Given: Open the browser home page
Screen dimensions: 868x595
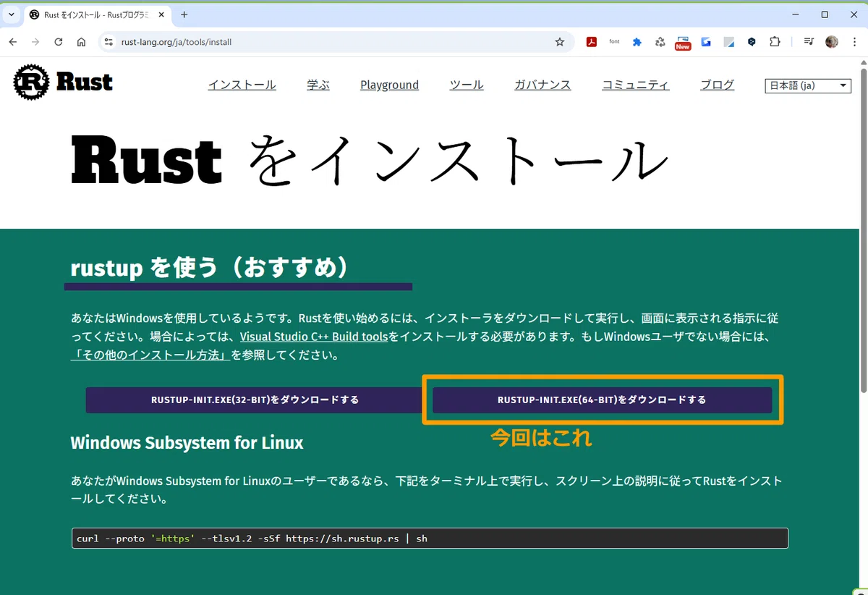Looking at the screenshot, I should [x=81, y=42].
